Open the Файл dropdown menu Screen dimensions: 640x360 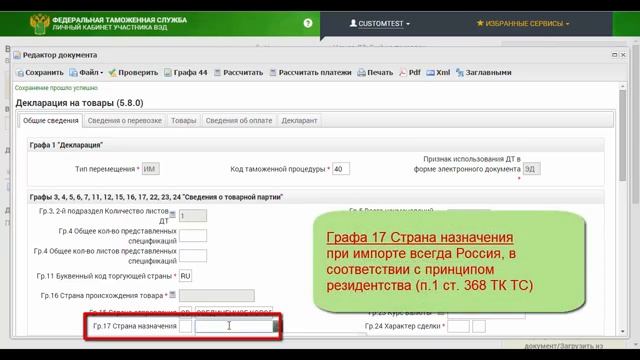[86, 73]
